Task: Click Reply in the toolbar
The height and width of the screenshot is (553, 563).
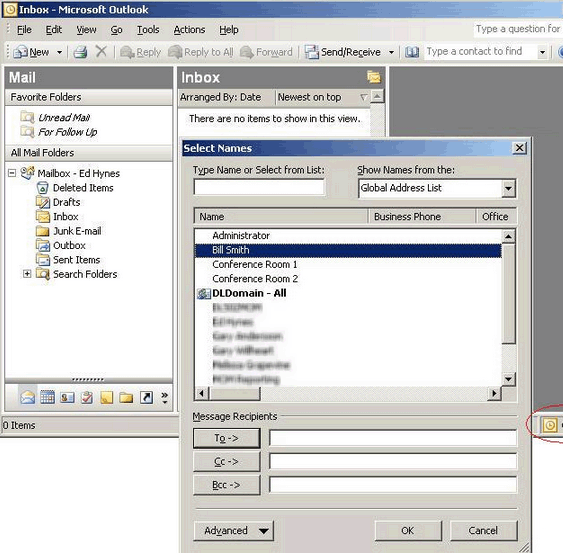Action: 140,52
